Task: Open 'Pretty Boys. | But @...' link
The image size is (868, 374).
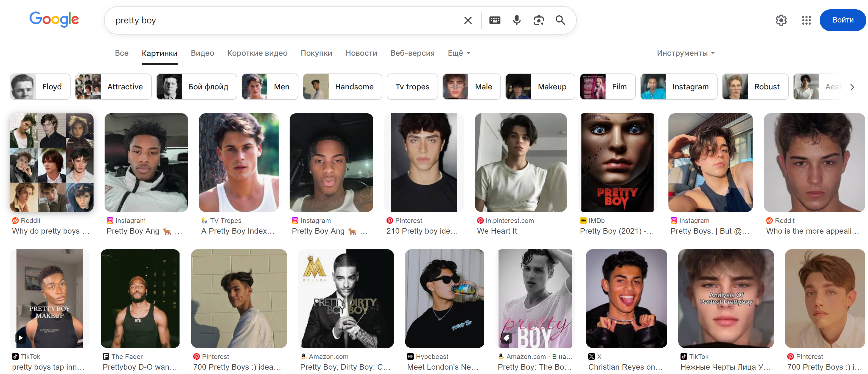Action: pyautogui.click(x=710, y=231)
